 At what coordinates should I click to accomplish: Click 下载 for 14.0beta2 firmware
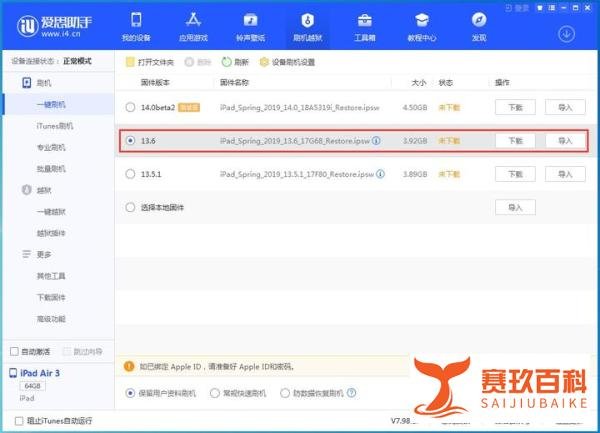[515, 107]
